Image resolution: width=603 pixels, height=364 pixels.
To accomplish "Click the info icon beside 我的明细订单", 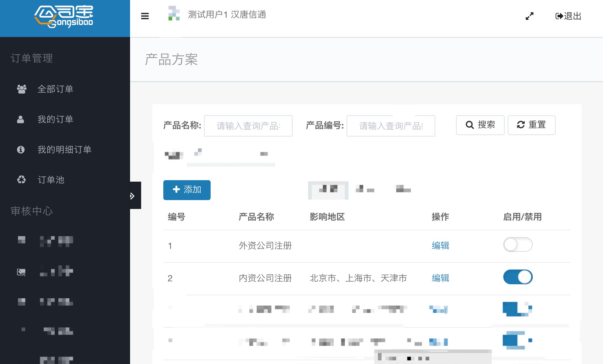I will pos(21,150).
